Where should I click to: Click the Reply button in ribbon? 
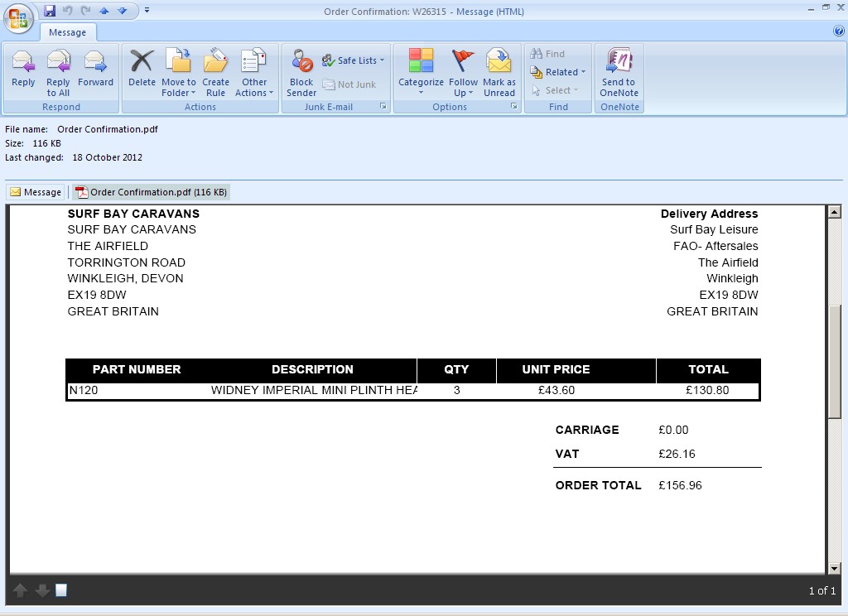tap(23, 70)
